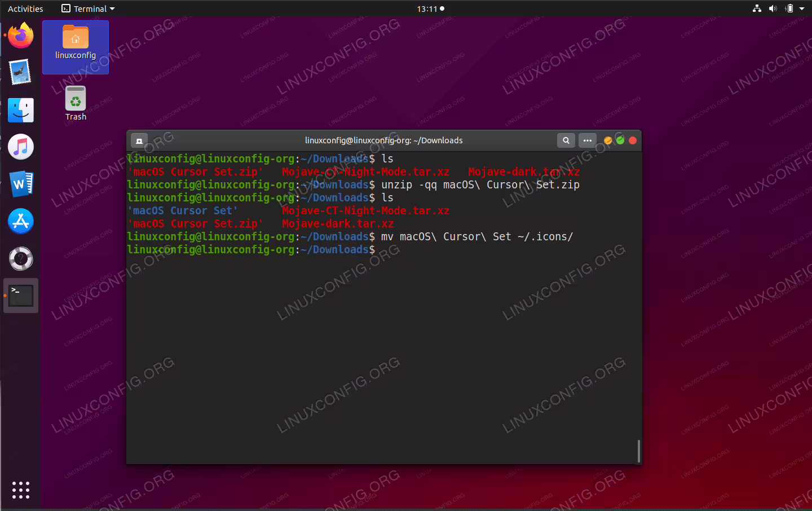Open Firefox from the dock

pos(21,36)
